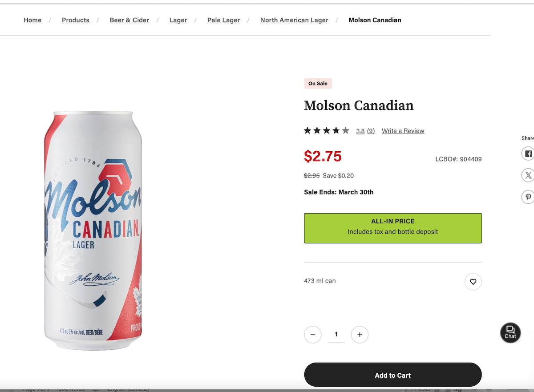The width and height of the screenshot is (534, 392).
Task: Select the Pale Lager breadcrumb link
Action: tap(223, 20)
